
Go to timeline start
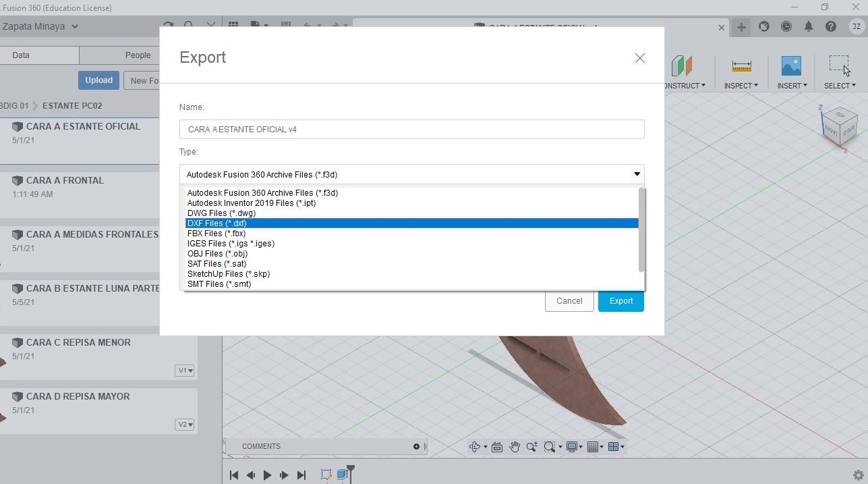[234, 475]
